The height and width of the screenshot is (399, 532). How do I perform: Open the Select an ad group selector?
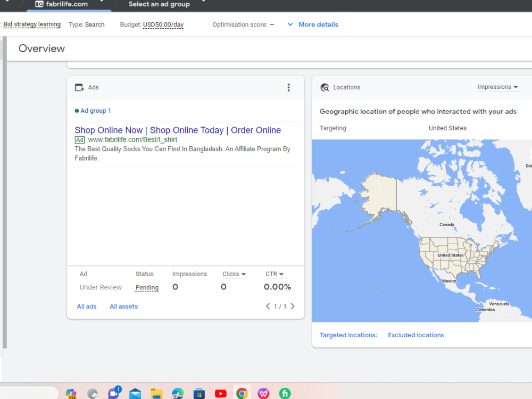point(166,4)
